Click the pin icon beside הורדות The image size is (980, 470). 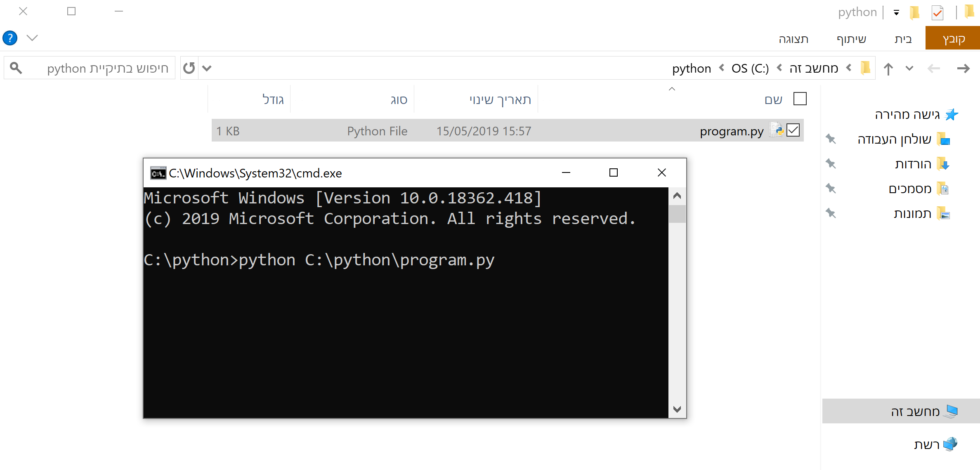831,164
